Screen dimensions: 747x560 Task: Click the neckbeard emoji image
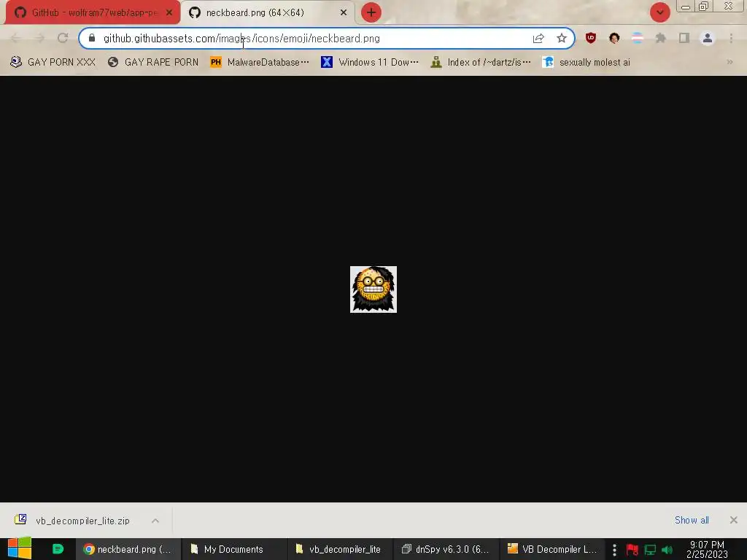click(x=373, y=289)
